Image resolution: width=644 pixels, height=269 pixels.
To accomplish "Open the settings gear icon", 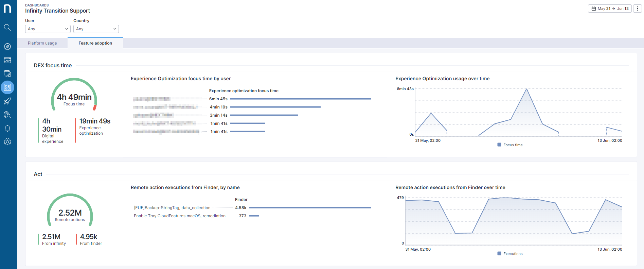I will (7, 142).
